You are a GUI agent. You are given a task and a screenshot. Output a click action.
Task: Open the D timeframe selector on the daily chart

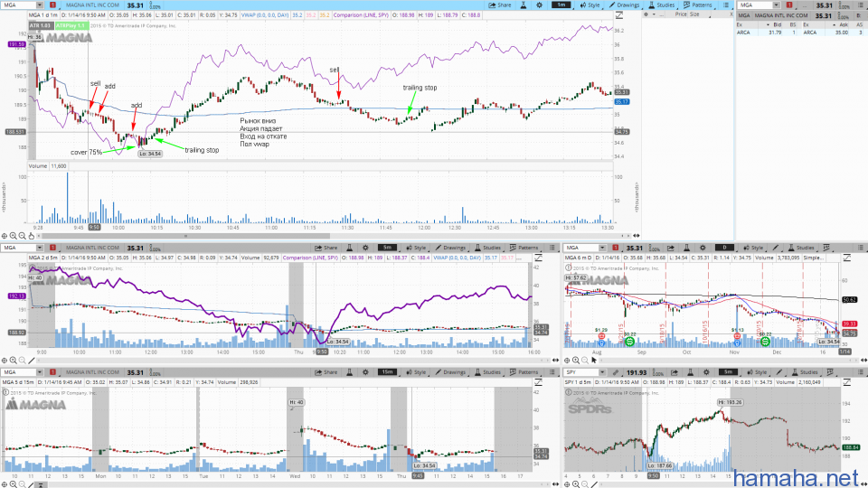[724, 248]
